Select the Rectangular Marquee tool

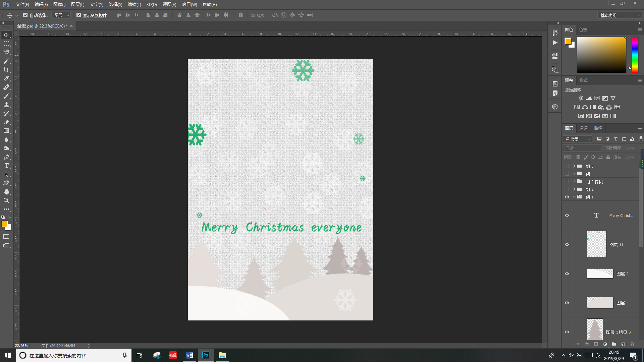point(6,44)
